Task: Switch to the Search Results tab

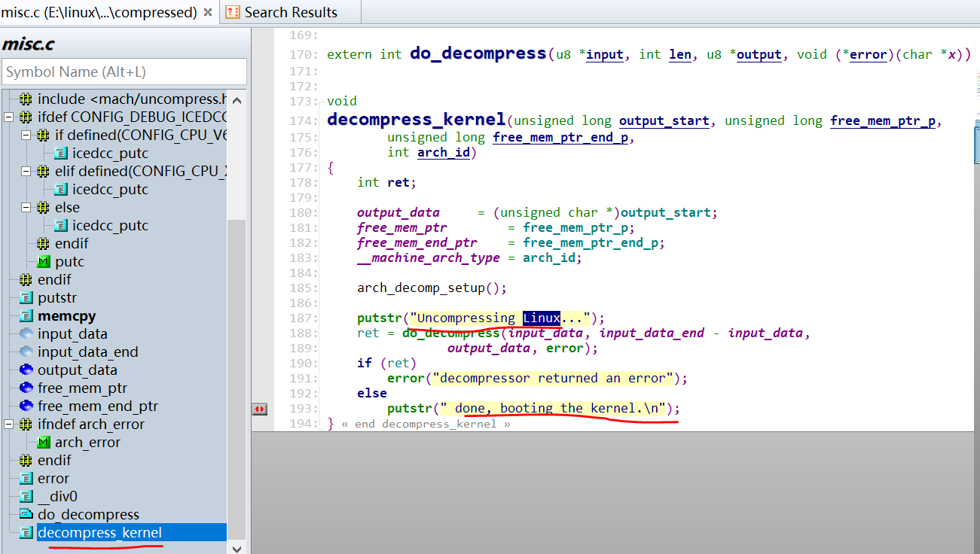Action: pos(291,12)
